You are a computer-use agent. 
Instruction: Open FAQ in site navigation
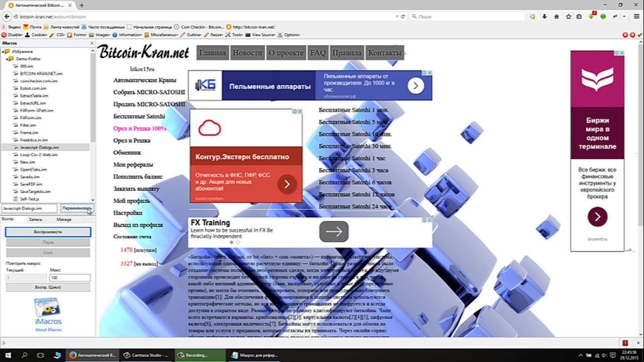318,52
